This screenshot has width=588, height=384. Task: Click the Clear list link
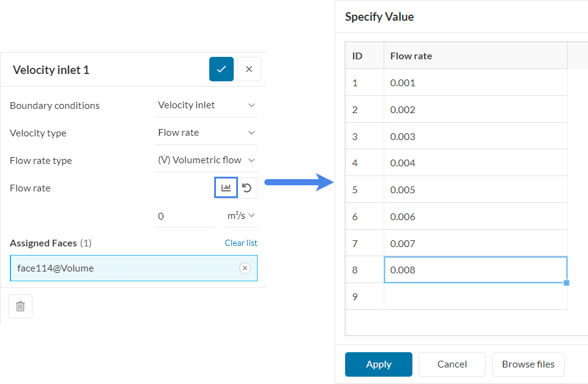pyautogui.click(x=240, y=243)
